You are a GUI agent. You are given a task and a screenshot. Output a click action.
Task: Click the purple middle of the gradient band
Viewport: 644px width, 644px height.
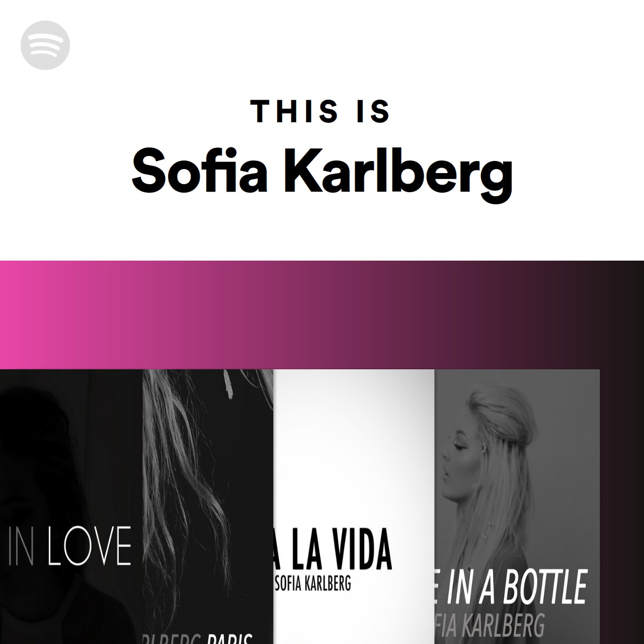(x=322, y=314)
